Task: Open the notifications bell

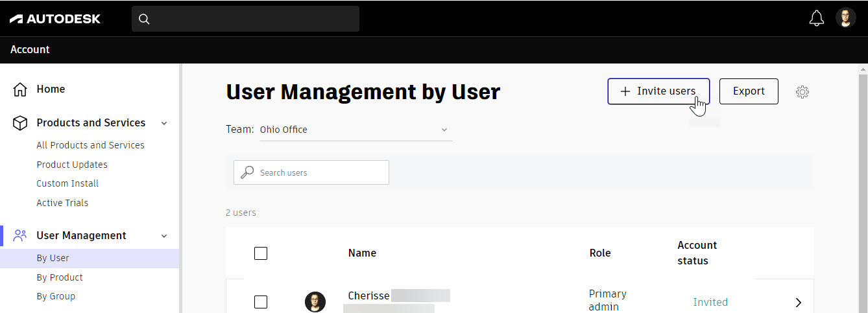Action: click(817, 19)
